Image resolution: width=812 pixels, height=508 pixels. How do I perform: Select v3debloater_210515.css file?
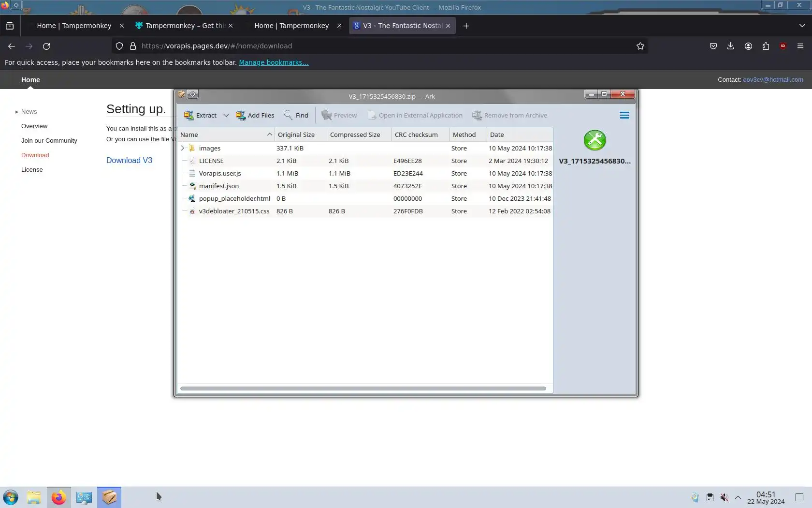tap(366, 211)
